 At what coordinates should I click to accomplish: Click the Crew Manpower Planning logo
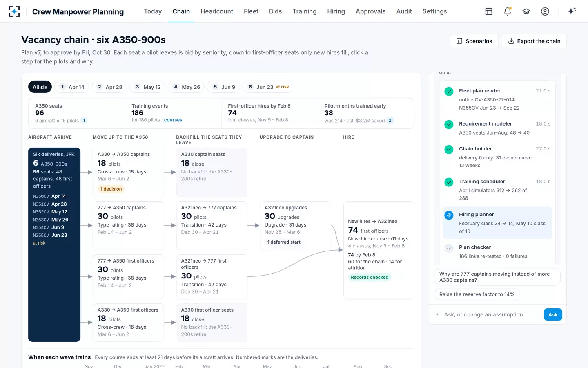[14, 11]
